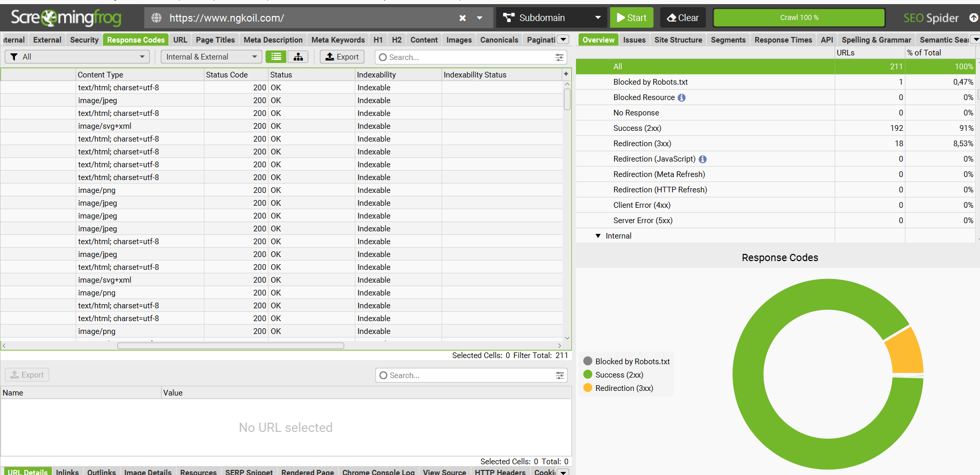Open the SERP Snippet bottom tab
This screenshot has width=980, height=475.
click(x=249, y=471)
